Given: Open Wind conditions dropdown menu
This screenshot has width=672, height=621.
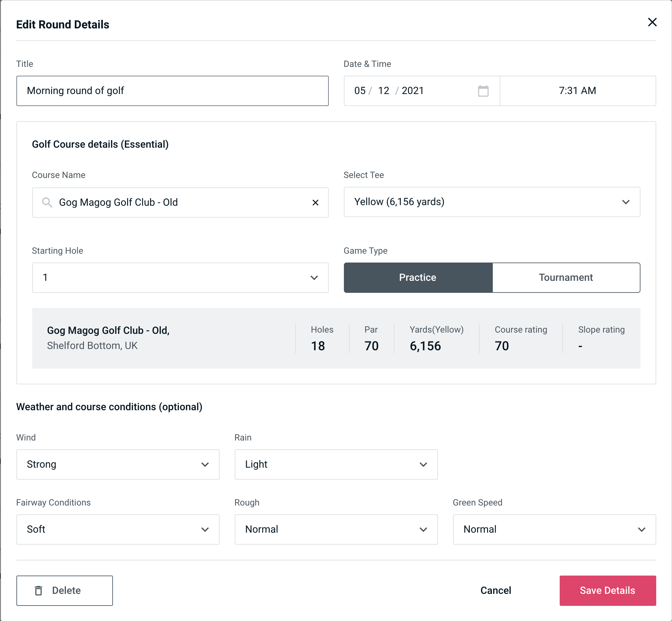Looking at the screenshot, I should pyautogui.click(x=117, y=464).
